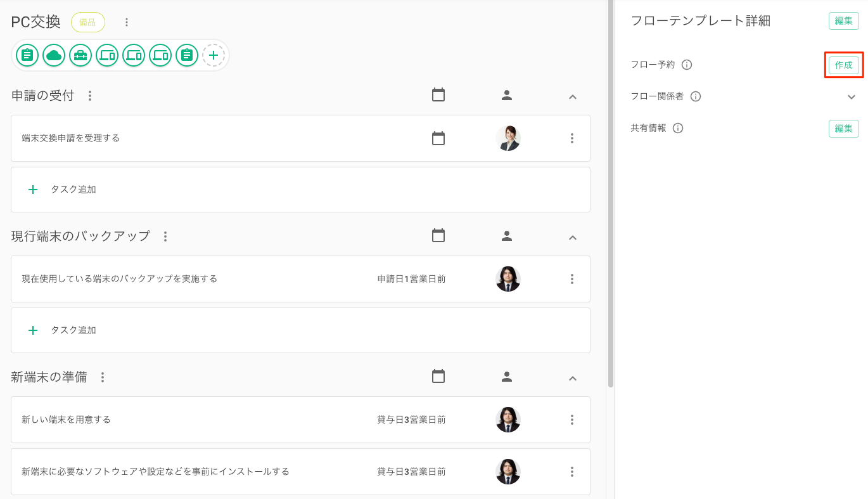
Task: Click person icon in 現行端末のバックアップ header
Action: pyautogui.click(x=507, y=237)
